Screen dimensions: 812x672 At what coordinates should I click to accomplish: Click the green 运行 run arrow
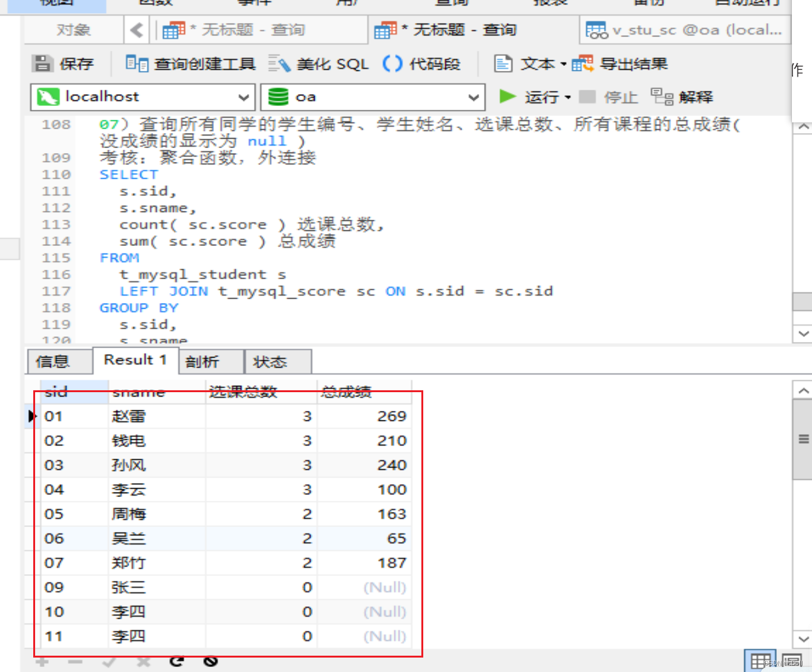tap(507, 97)
